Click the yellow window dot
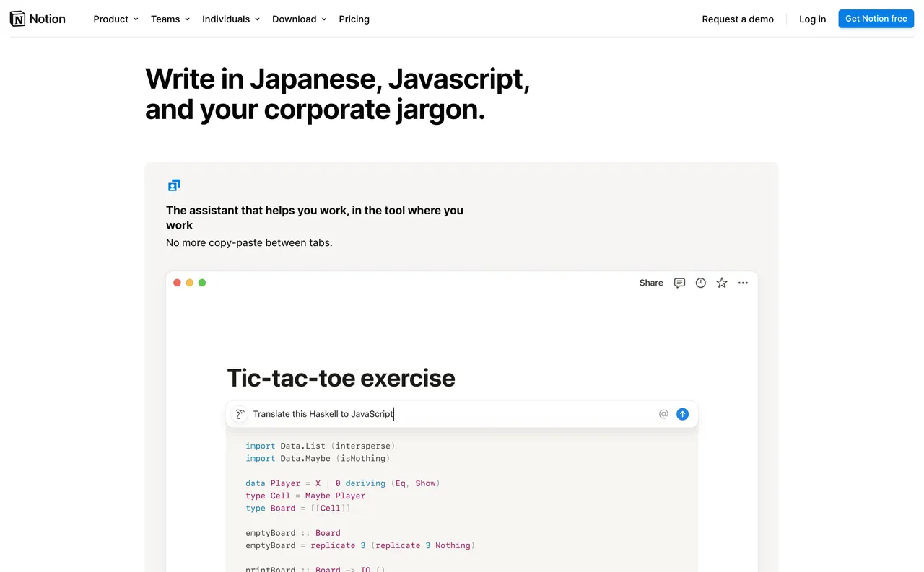The image size is (924, 572). coord(189,283)
